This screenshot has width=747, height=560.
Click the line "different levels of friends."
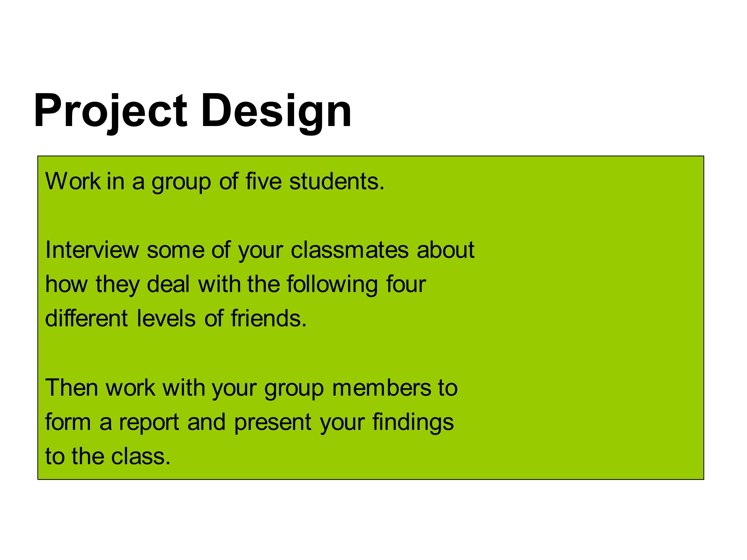(x=176, y=318)
